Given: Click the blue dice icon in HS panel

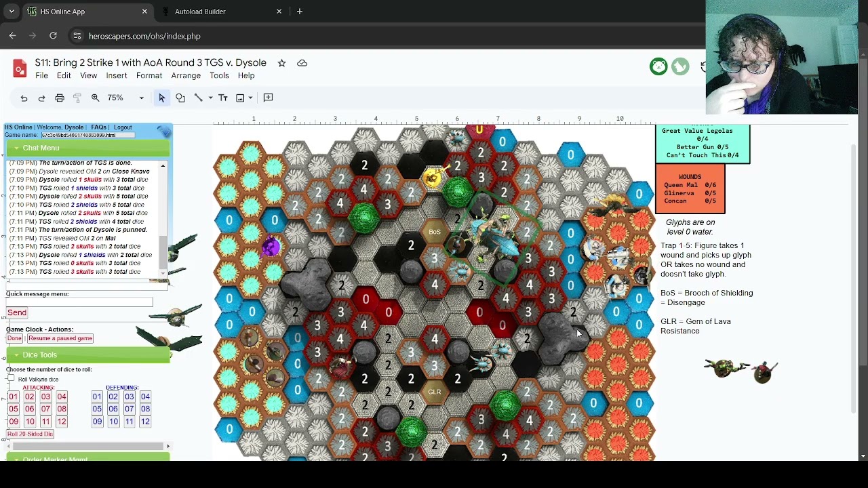Looking at the screenshot, I should (164, 131).
